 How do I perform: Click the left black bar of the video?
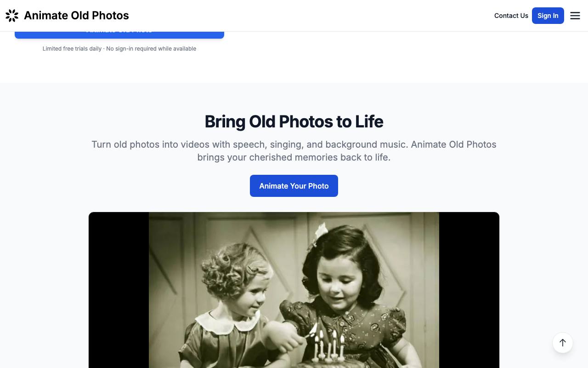pos(119,290)
